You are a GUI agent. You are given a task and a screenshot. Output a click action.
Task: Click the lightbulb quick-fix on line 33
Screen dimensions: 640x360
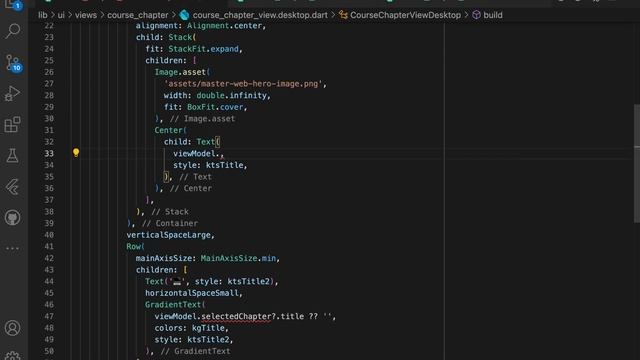tap(76, 153)
